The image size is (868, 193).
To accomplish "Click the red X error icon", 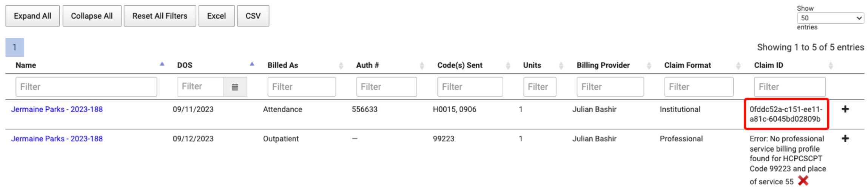I will coord(803,181).
